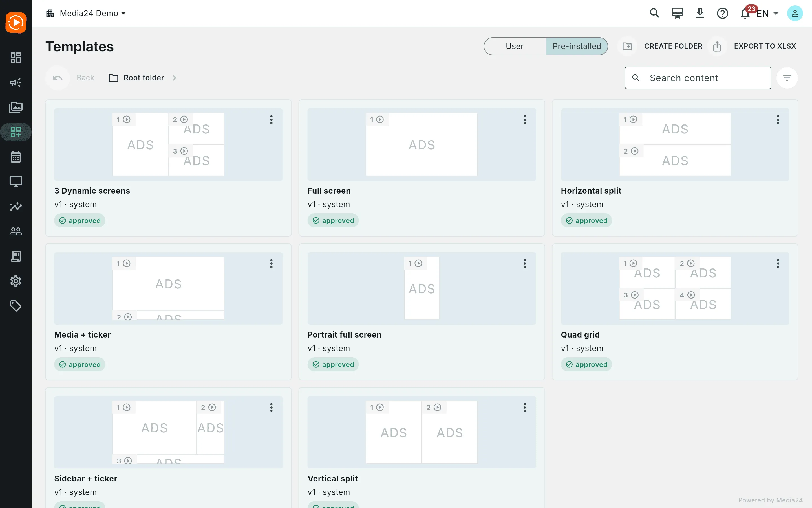The image size is (812, 508).
Task: Open options menu for Quad grid template
Action: 778,264
